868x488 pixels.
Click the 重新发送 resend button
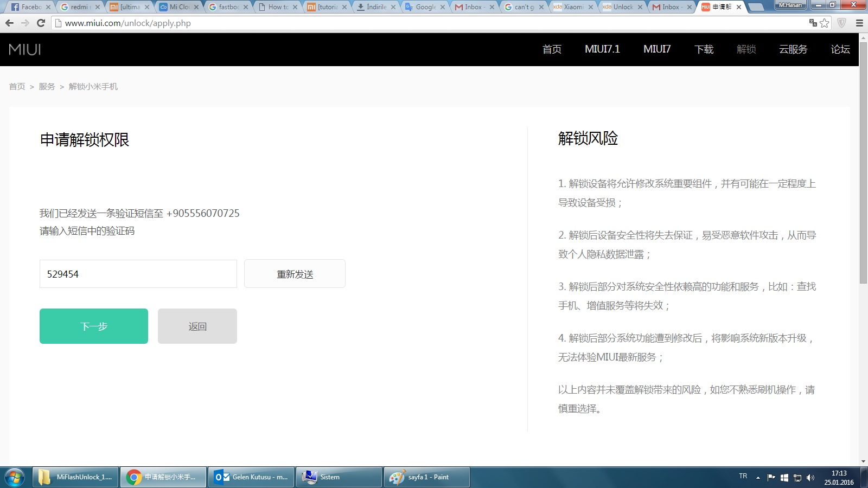(x=295, y=274)
